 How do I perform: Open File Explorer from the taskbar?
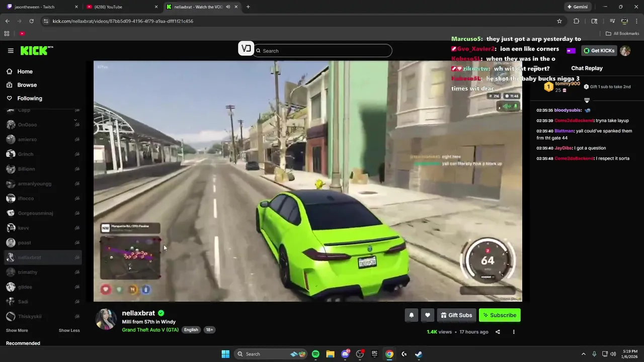(x=330, y=354)
